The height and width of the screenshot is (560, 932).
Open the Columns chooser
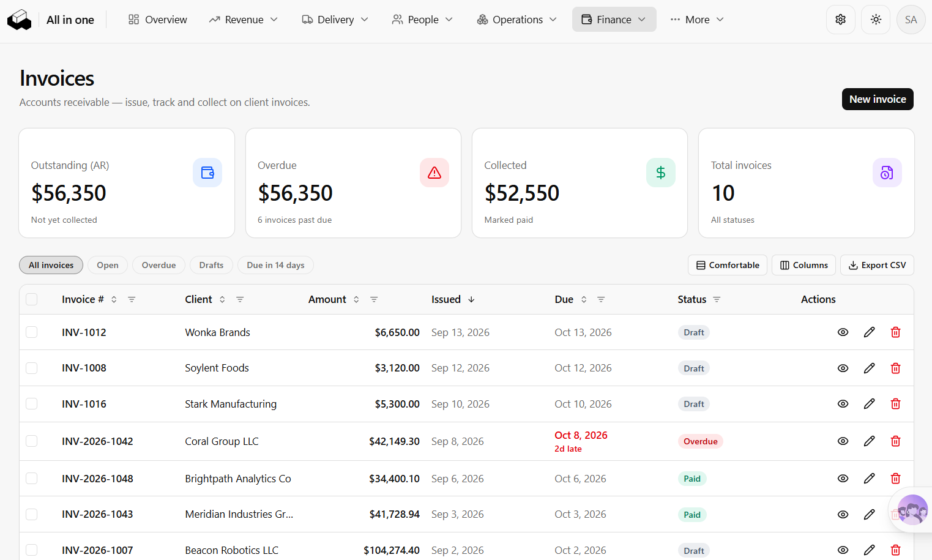803,265
